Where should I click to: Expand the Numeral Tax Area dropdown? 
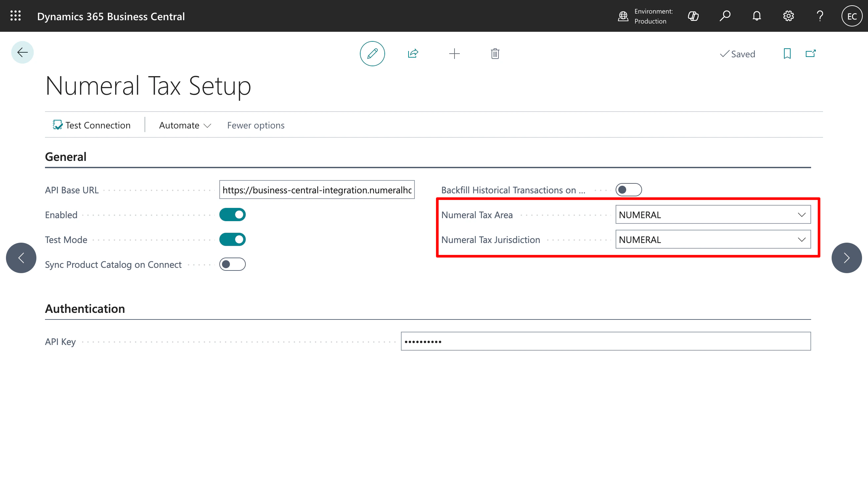pos(802,215)
